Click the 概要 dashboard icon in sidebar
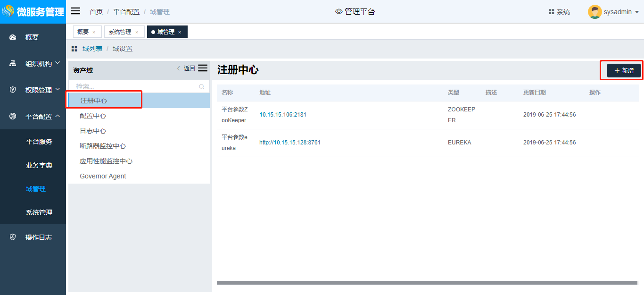The image size is (644, 295). [x=13, y=37]
